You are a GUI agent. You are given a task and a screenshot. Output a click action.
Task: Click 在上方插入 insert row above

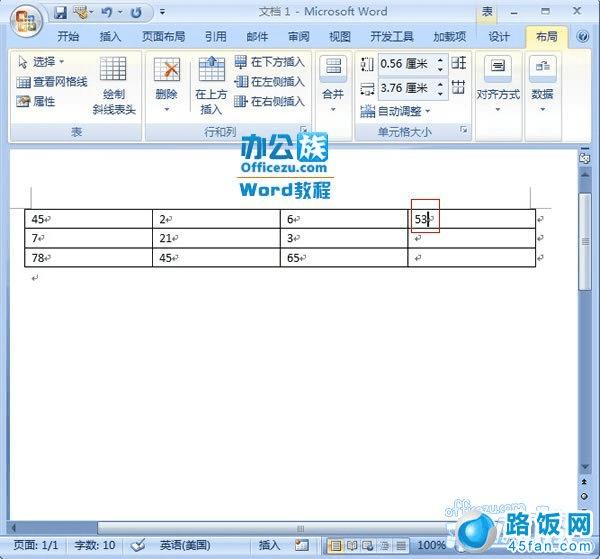(211, 85)
